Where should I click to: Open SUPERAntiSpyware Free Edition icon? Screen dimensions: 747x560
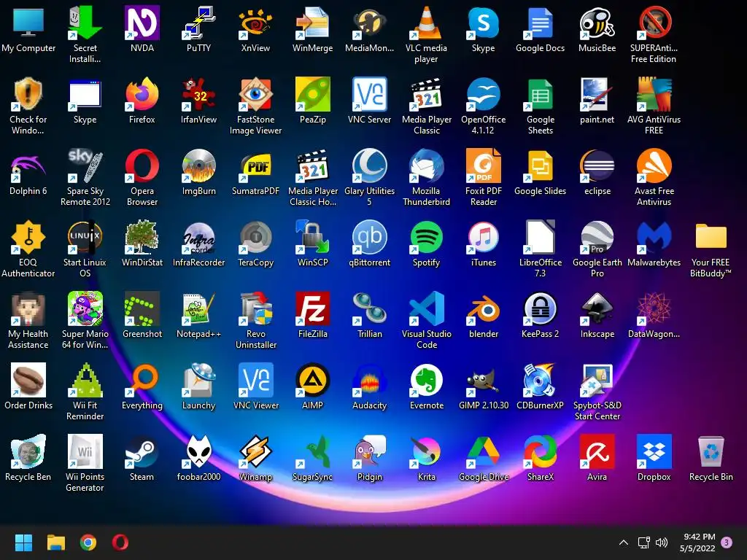(654, 23)
